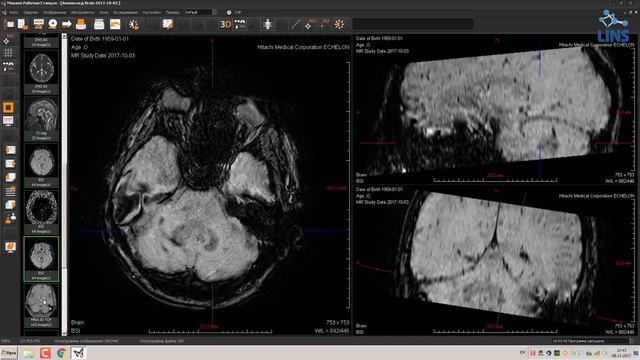Click the thumbnail panel vertical scrollbar
Viewport: 640px width, 360px height.
[64, 184]
